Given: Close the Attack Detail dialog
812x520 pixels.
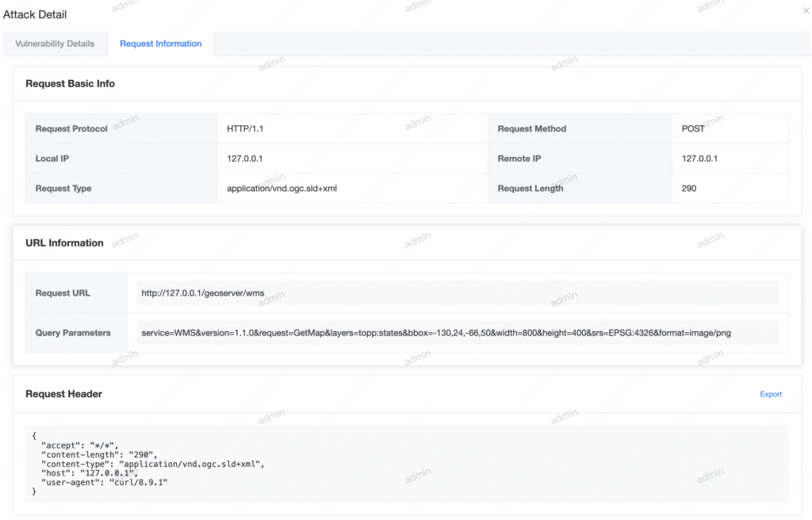Looking at the screenshot, I should click(x=806, y=11).
